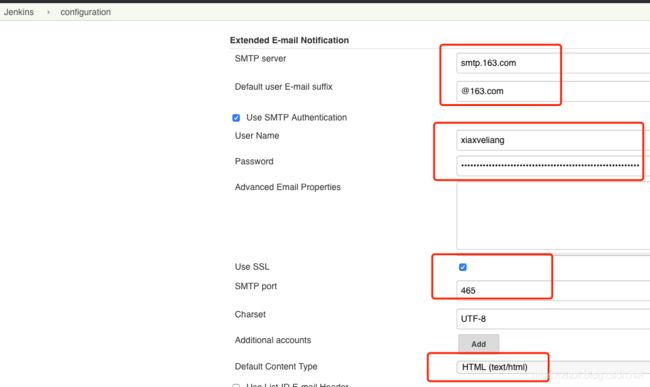Click the Extended E-mail Notification heading
The width and height of the screenshot is (650, 387).
(x=289, y=40)
